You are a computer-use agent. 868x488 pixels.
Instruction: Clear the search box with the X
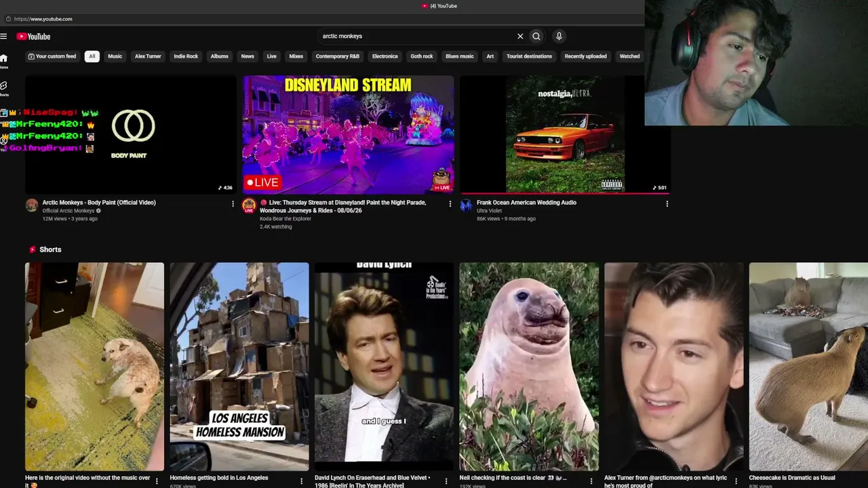[x=520, y=36]
